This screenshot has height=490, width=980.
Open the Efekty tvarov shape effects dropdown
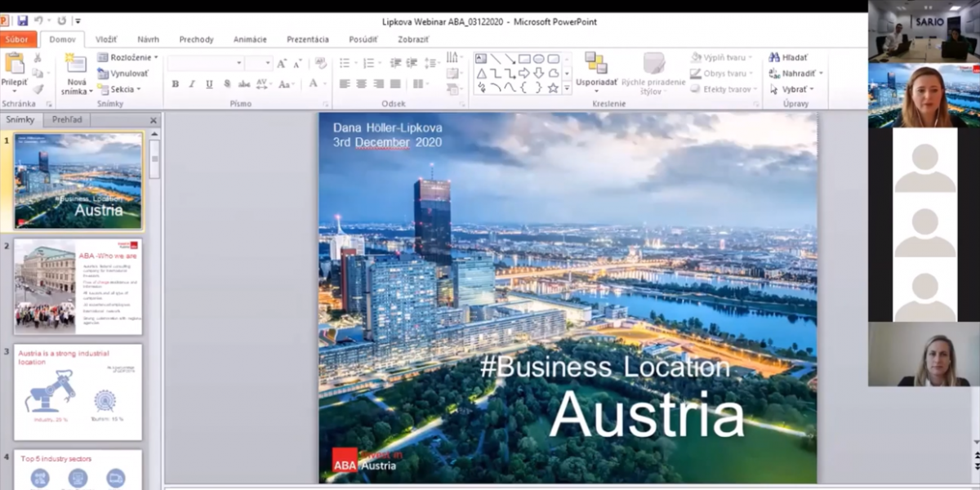click(725, 89)
